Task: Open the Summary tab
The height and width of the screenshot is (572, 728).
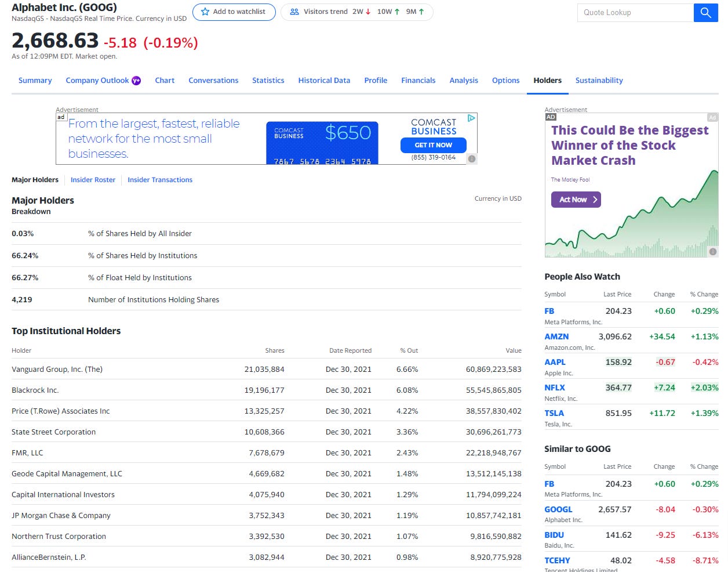Action: (35, 81)
